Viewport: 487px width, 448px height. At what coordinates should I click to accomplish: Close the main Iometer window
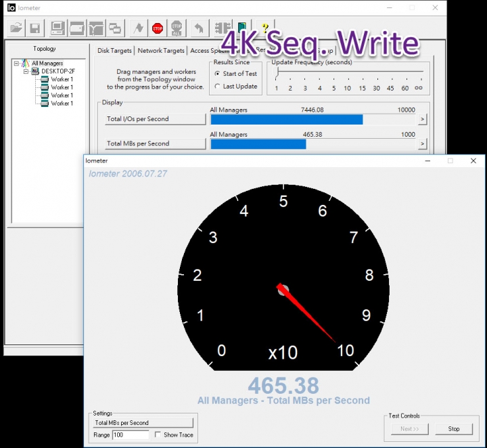point(435,7)
